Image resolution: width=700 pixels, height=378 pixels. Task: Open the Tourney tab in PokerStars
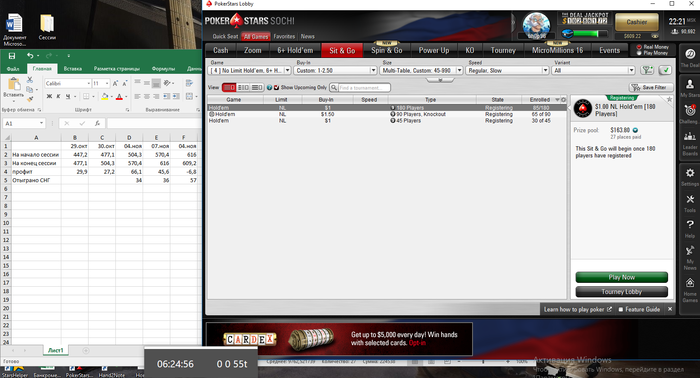pyautogui.click(x=503, y=50)
